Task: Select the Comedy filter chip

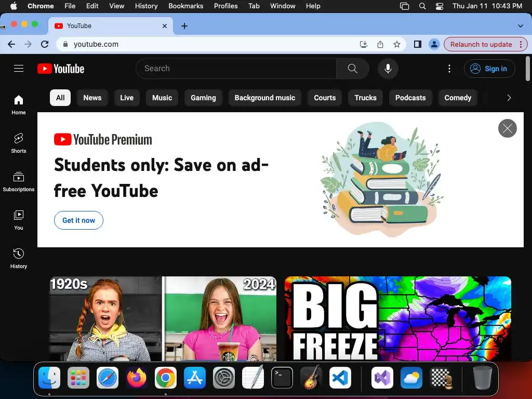Action: click(458, 98)
